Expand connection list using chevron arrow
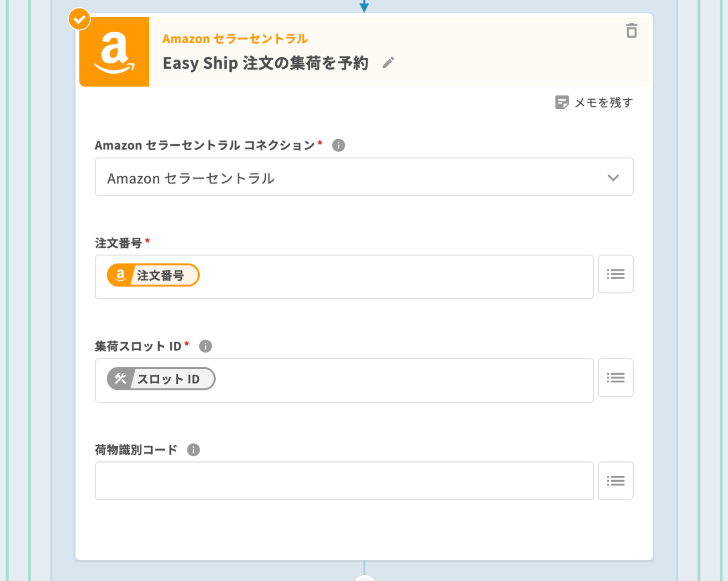 pos(613,178)
